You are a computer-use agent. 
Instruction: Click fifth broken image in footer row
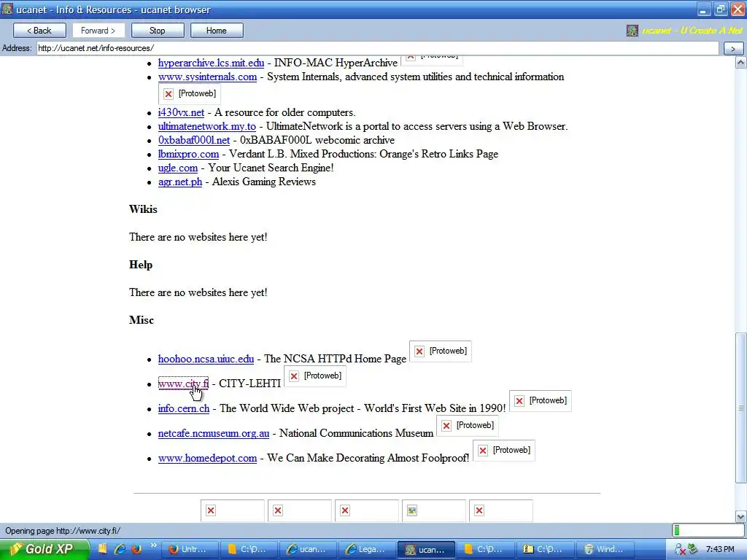pos(501,510)
